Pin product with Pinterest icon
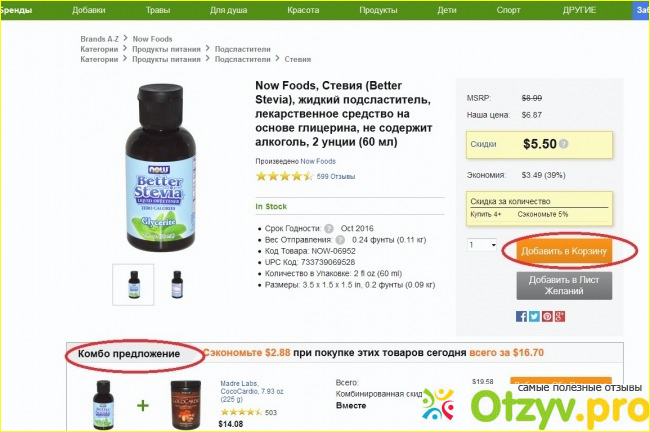This screenshot has height=432, width=650. tap(547, 316)
